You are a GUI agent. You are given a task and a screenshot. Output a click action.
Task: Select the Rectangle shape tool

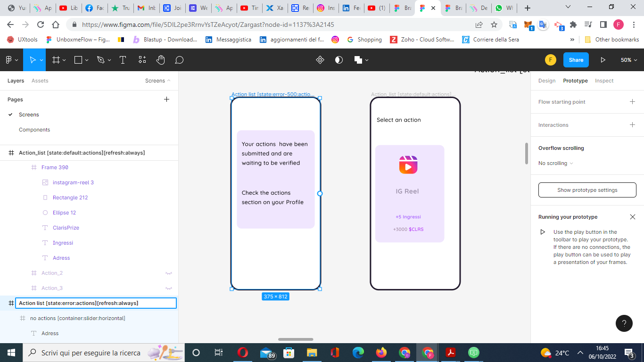(x=78, y=60)
